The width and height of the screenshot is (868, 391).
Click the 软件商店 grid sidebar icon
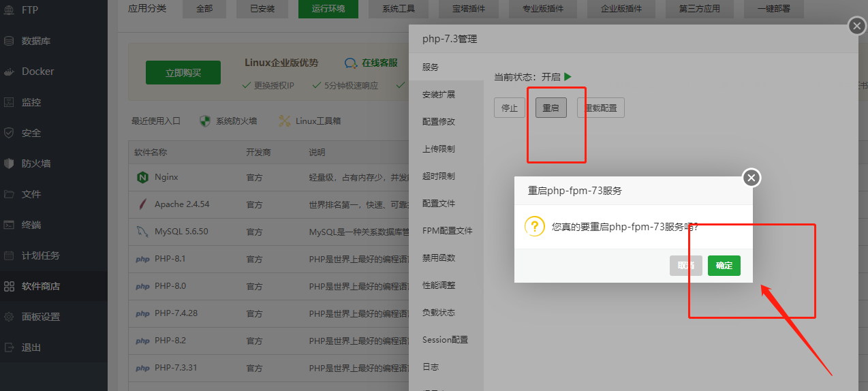pos(9,286)
